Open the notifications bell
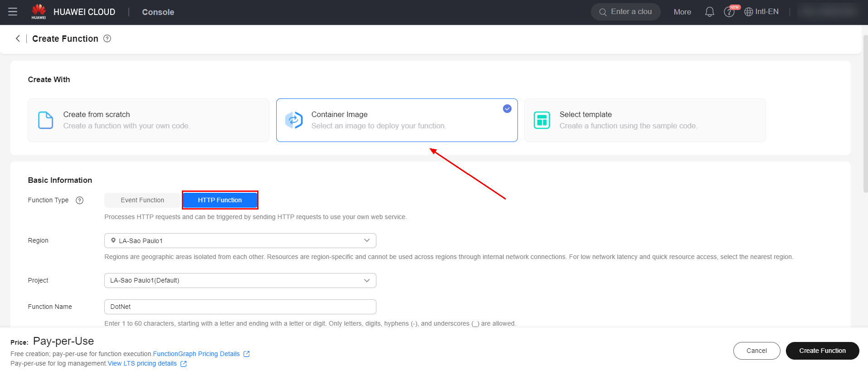This screenshot has width=868, height=371. (709, 12)
